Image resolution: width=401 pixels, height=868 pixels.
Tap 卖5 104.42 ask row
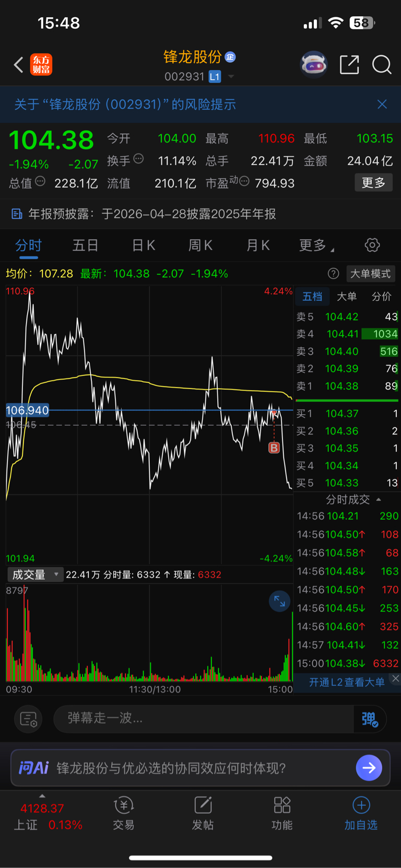pos(347,316)
